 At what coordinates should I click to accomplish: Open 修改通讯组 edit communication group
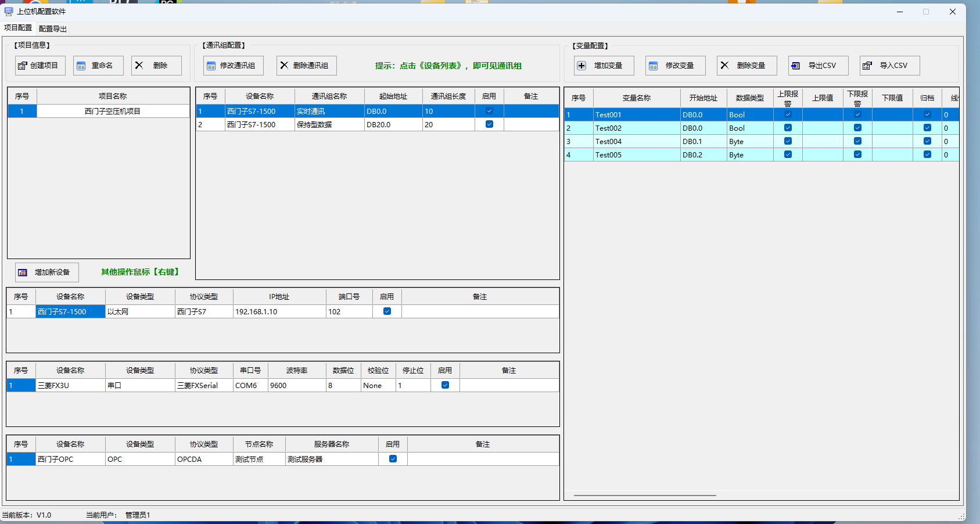click(x=233, y=66)
